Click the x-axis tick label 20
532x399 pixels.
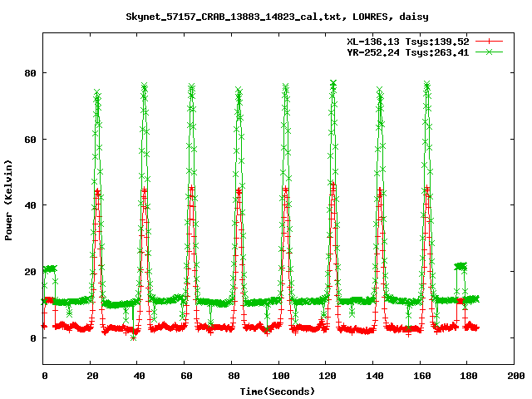(92, 376)
